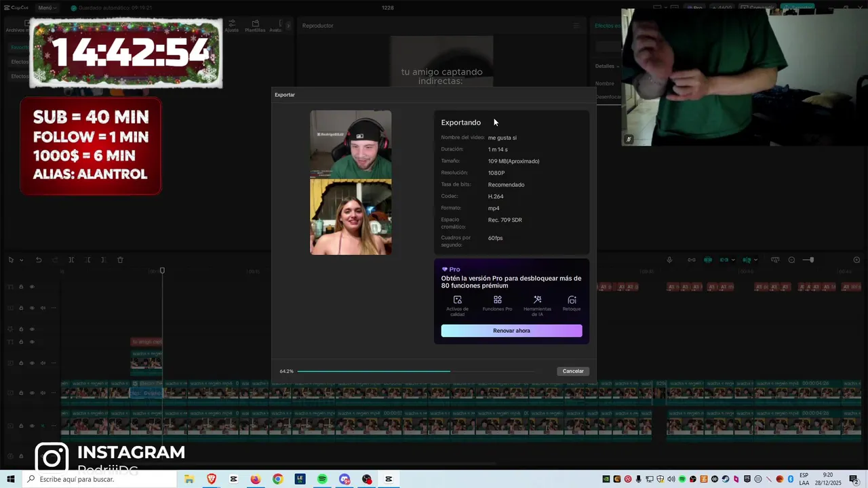Open the Plantillas tab
Screen dimensions: 868x488
[255, 26]
